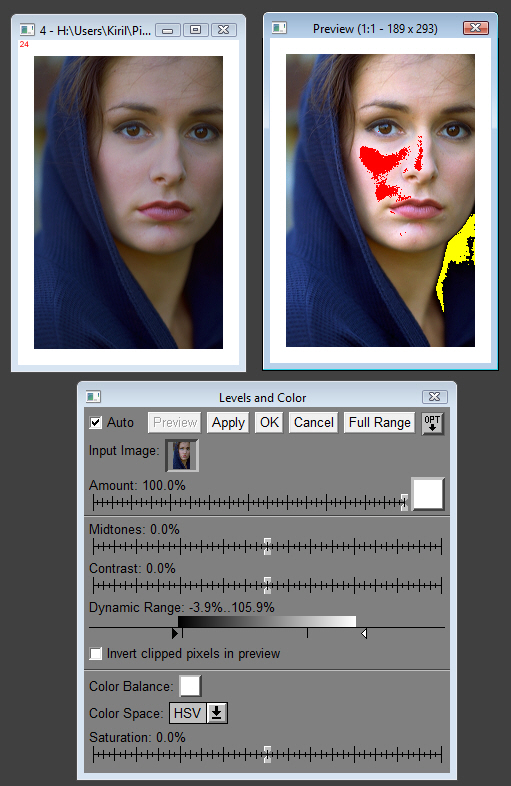Toggle the Auto checkbox
This screenshot has width=511, height=786.
click(96, 423)
